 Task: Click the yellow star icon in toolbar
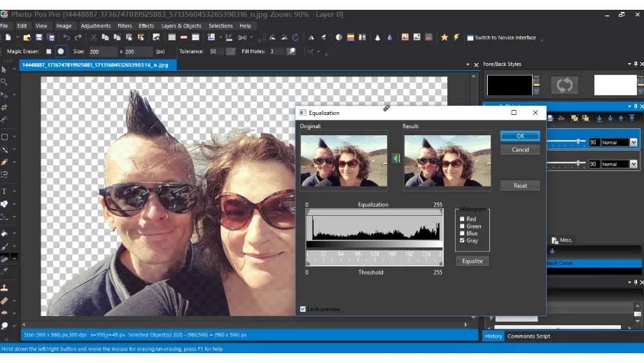[x=444, y=38]
